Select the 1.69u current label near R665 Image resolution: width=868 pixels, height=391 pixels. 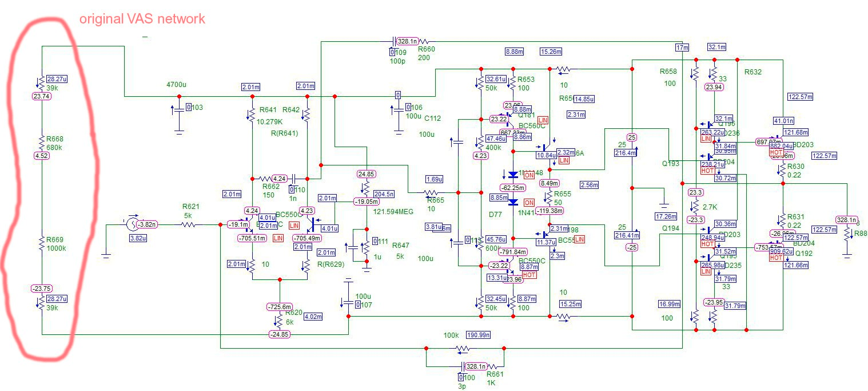[x=435, y=179]
